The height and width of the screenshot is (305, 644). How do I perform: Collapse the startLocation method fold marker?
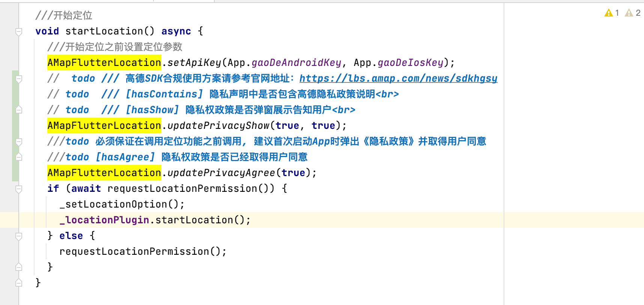pyautogui.click(x=19, y=31)
